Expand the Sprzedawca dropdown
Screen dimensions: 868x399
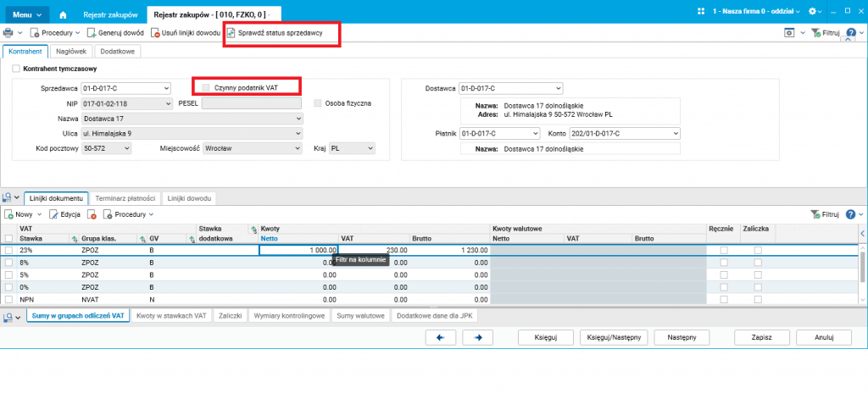166,88
